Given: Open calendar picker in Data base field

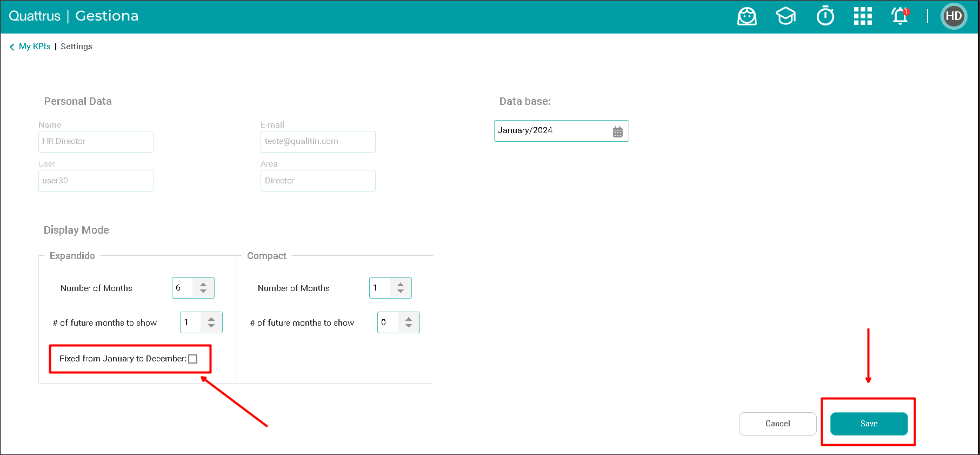Looking at the screenshot, I should [x=618, y=131].
